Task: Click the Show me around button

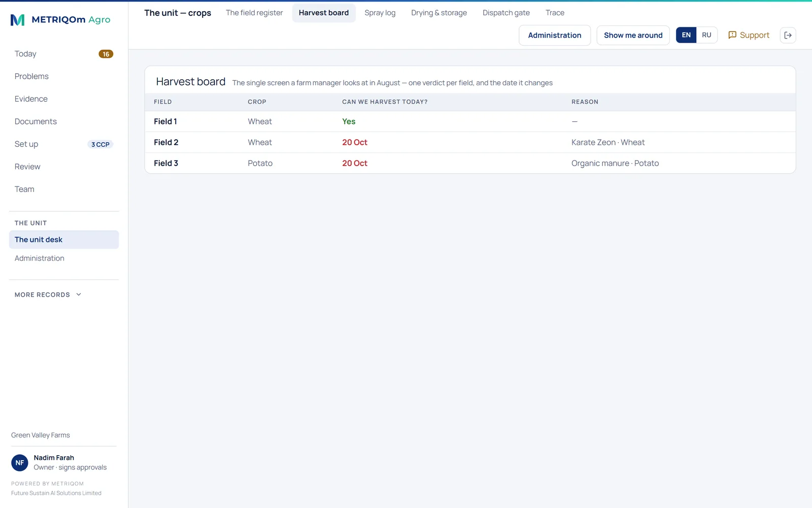Action: [x=633, y=35]
